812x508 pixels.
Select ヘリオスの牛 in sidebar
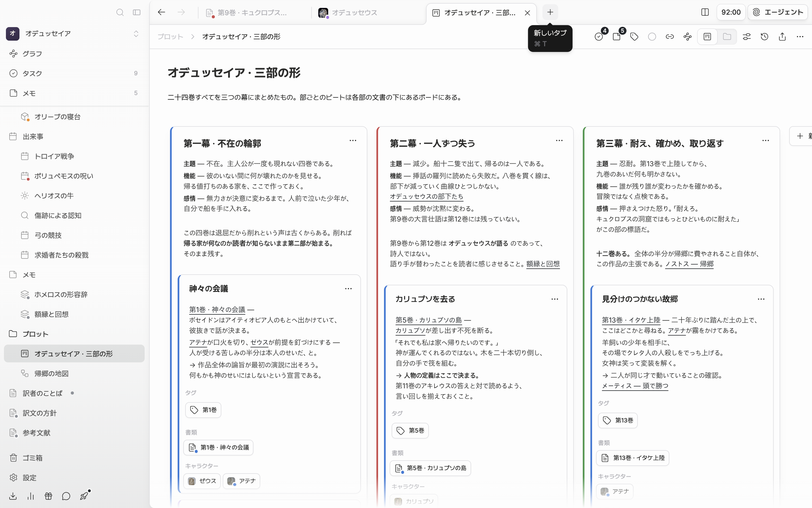(x=74, y=196)
